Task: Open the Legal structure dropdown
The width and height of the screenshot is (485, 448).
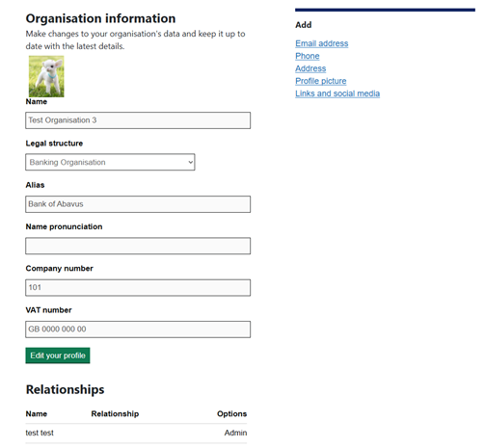Action: 110,162
